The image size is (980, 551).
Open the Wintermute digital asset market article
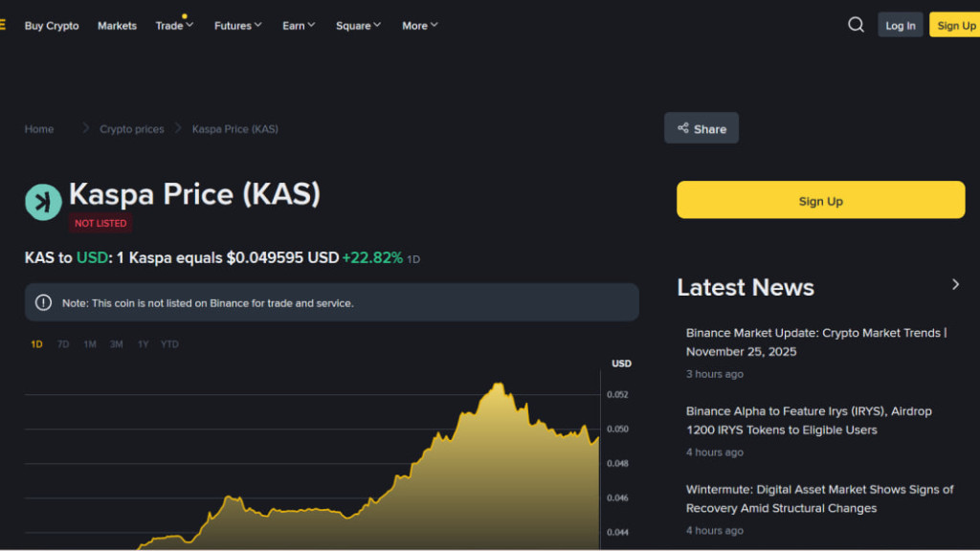(819, 498)
